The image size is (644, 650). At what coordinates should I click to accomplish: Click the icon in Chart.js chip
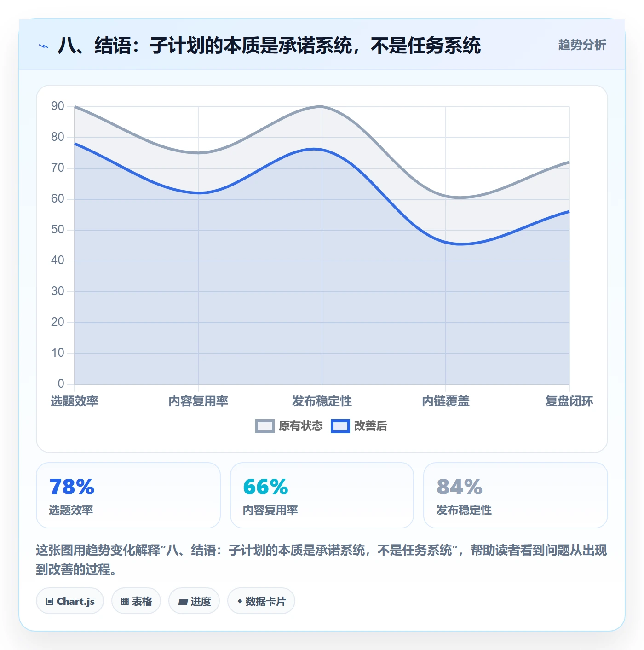click(x=50, y=601)
